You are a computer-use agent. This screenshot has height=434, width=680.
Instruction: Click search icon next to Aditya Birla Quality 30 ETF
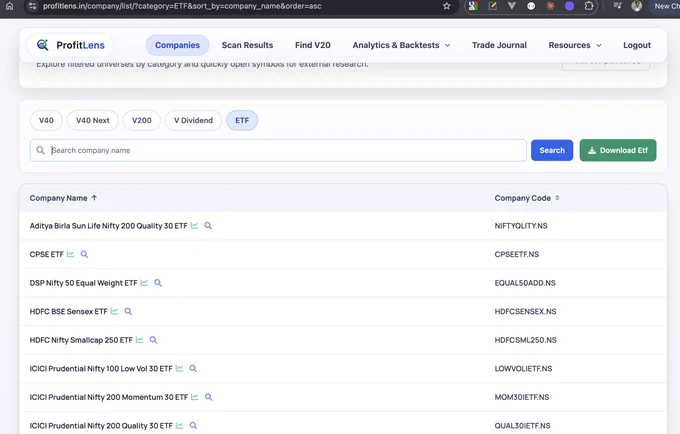tap(208, 225)
